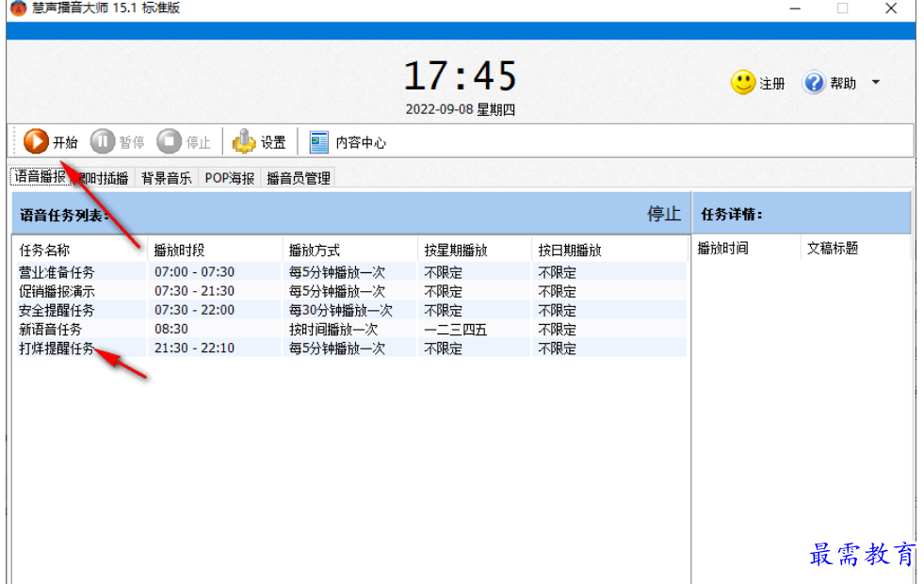Click the Stop (停止) toolbar icon

(x=170, y=142)
